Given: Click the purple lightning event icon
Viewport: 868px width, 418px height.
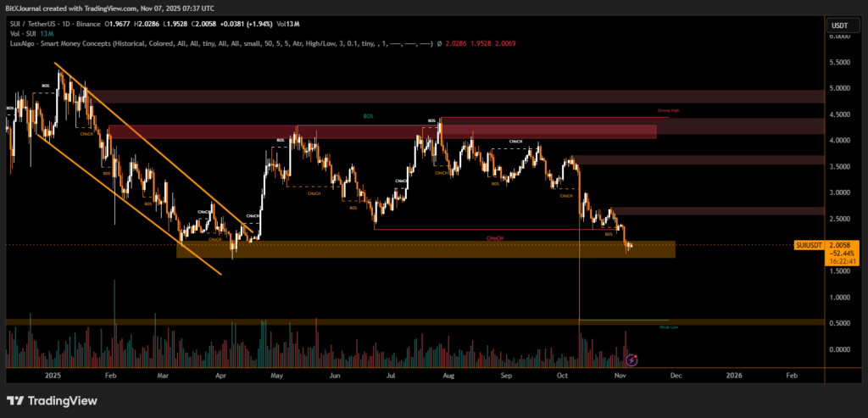Looking at the screenshot, I should point(631,359).
